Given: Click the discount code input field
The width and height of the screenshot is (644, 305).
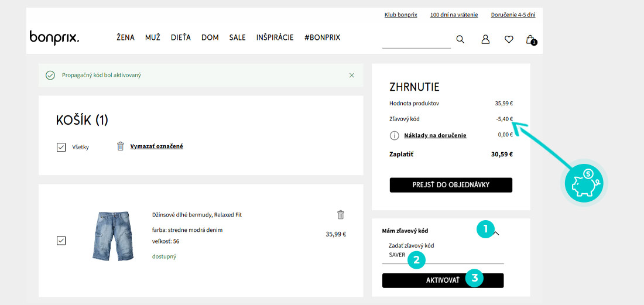Looking at the screenshot, I should click(443, 255).
